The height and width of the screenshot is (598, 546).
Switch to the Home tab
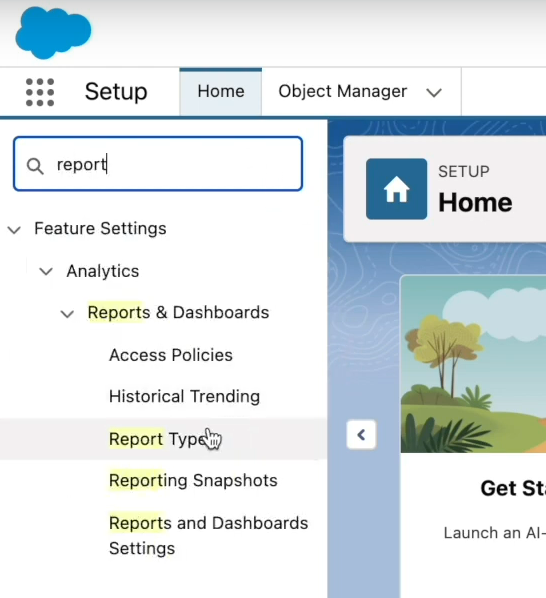coord(221,92)
